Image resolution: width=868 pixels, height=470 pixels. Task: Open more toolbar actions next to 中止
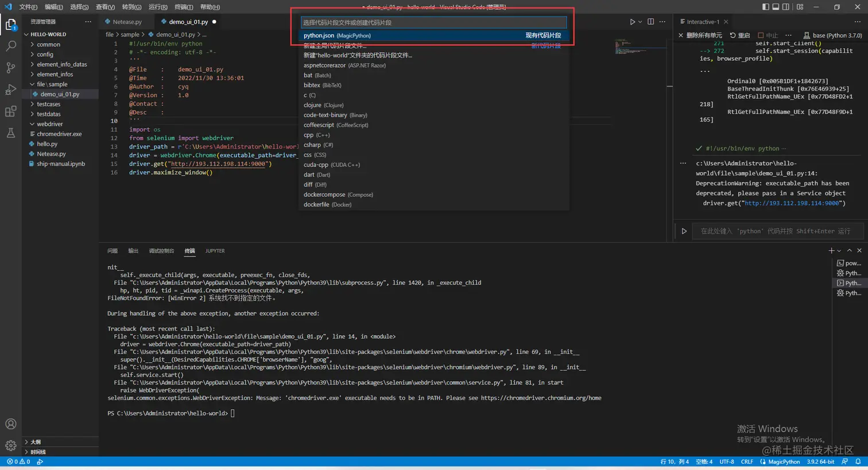click(788, 35)
